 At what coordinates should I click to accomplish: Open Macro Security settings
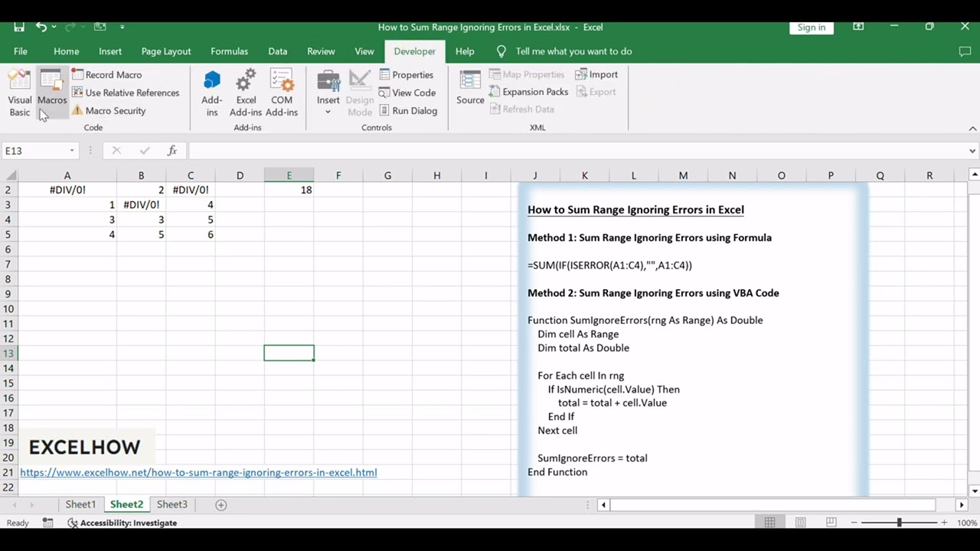coord(109,110)
